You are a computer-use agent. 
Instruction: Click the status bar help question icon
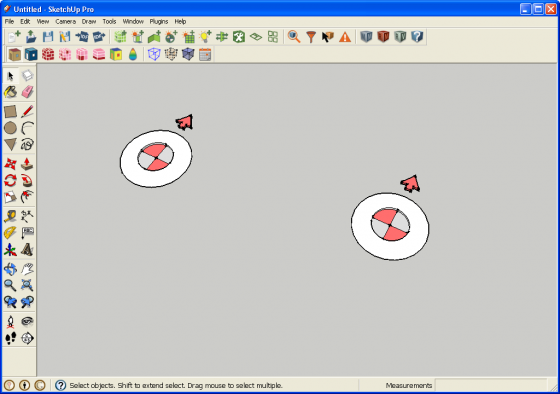point(60,385)
